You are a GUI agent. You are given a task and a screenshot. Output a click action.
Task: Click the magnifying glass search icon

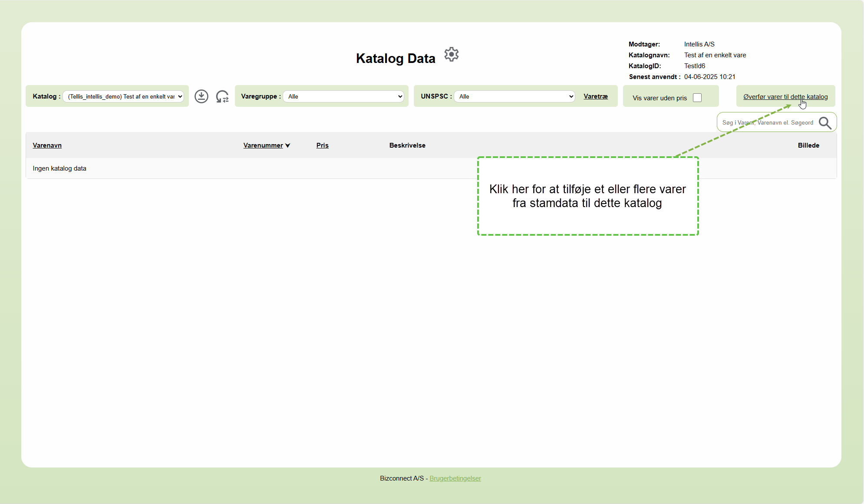pos(825,123)
